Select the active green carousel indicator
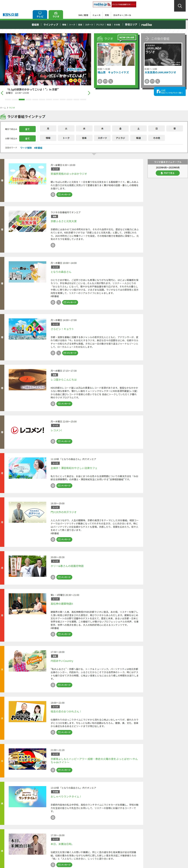 (x=22, y=99)
